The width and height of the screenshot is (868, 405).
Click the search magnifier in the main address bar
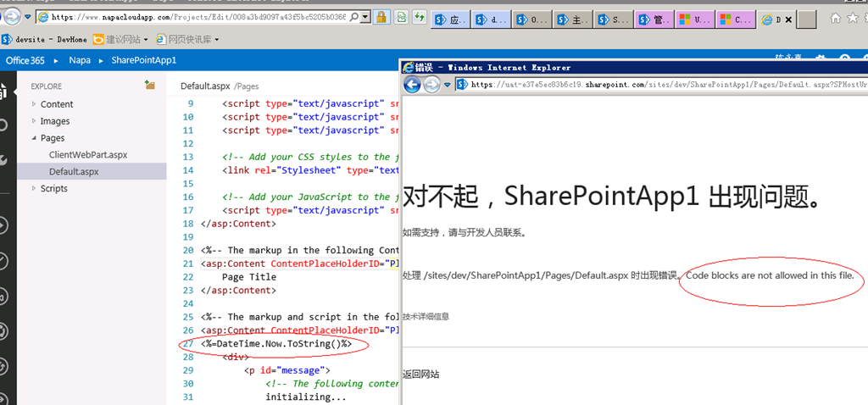[354, 17]
